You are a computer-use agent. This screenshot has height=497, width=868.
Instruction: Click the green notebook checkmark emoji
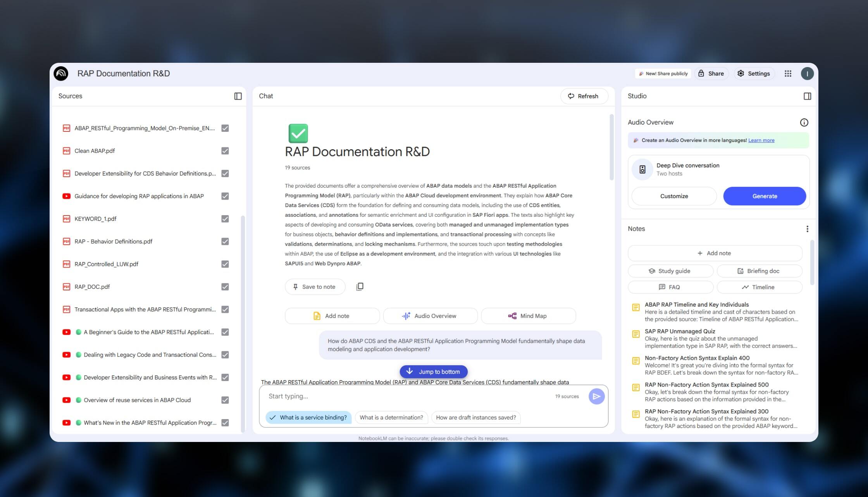pyautogui.click(x=298, y=133)
